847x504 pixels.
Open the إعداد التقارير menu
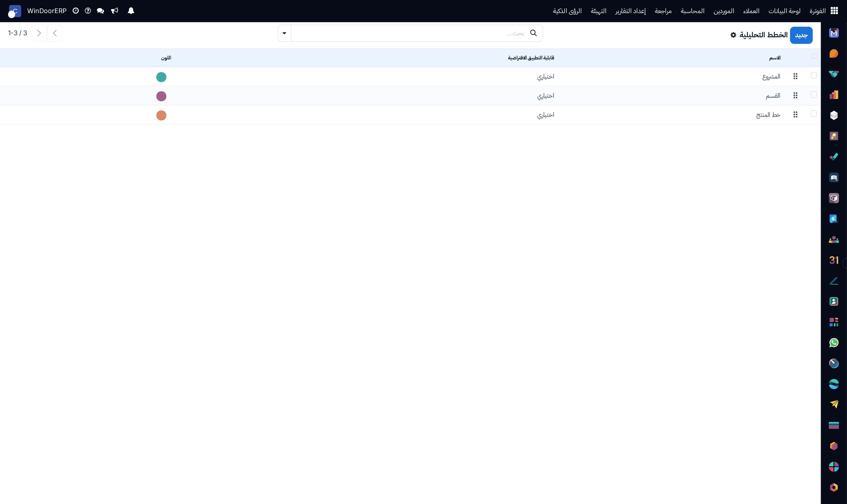click(x=630, y=11)
